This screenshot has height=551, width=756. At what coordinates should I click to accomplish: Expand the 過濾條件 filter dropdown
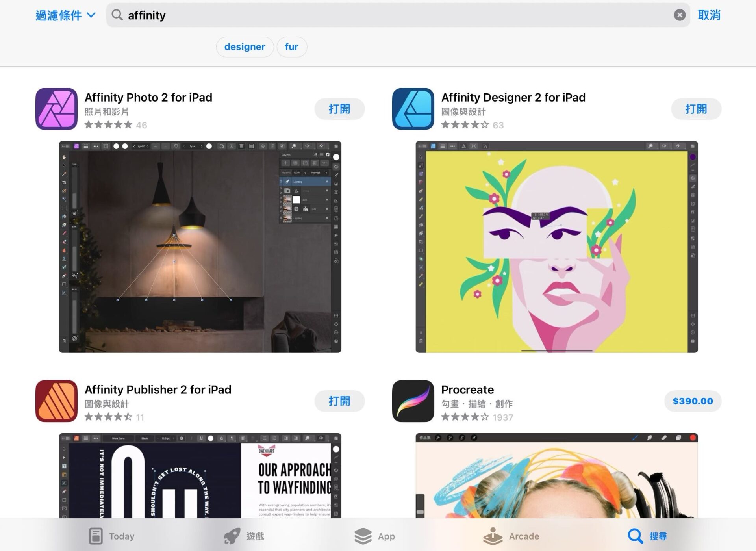click(65, 15)
